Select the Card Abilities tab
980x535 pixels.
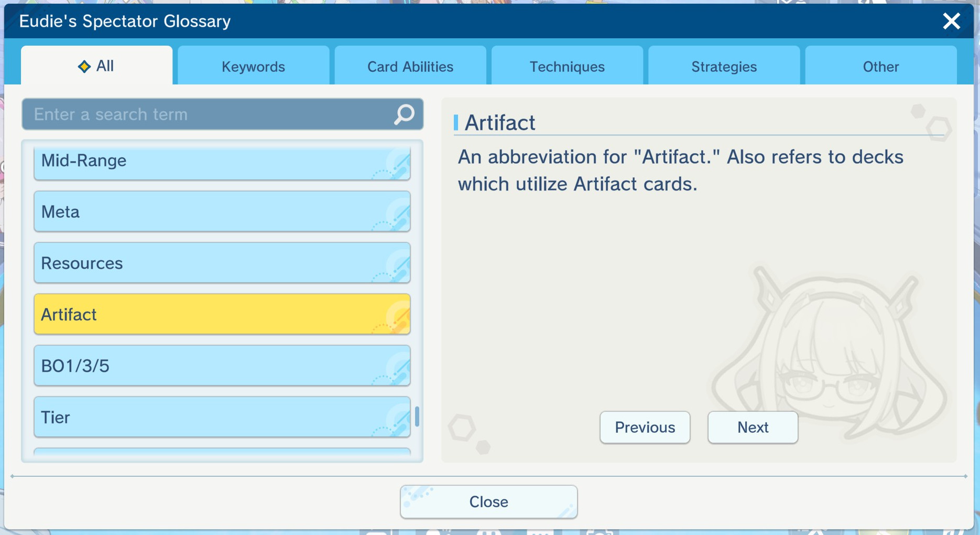(x=410, y=66)
